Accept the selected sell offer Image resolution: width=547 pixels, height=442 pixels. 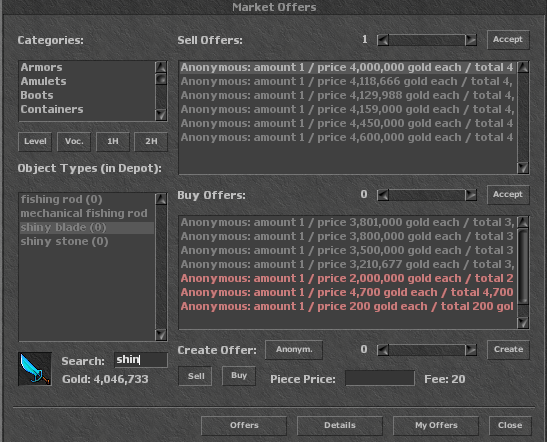(x=508, y=40)
